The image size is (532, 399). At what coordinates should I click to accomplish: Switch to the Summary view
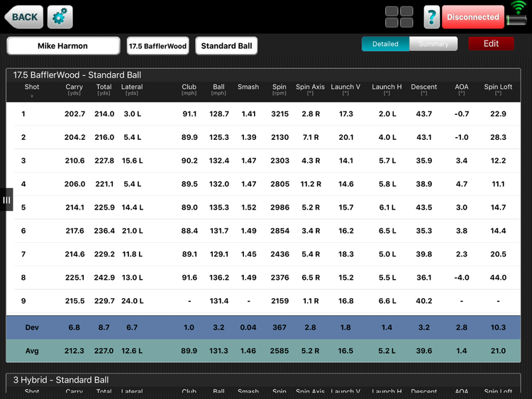(x=433, y=44)
